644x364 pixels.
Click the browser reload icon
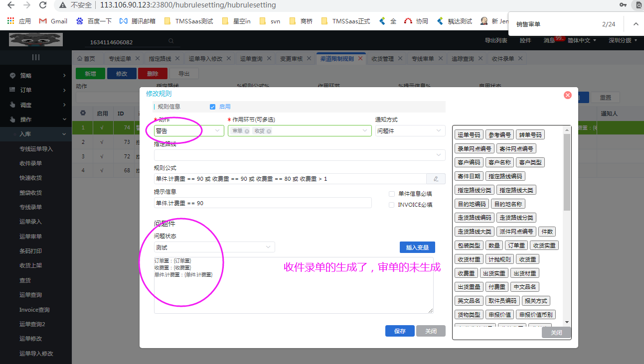[43, 5]
